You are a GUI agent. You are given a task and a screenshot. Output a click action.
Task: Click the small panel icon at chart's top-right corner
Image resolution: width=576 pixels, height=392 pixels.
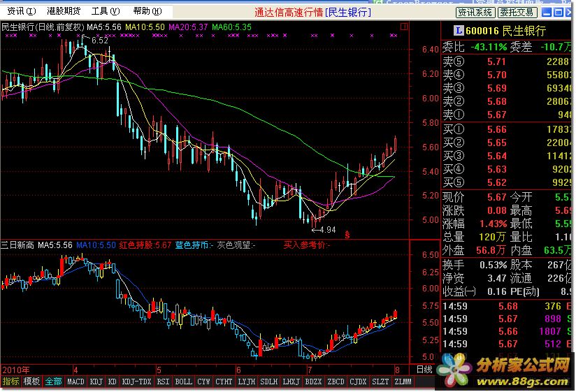tap(404, 27)
